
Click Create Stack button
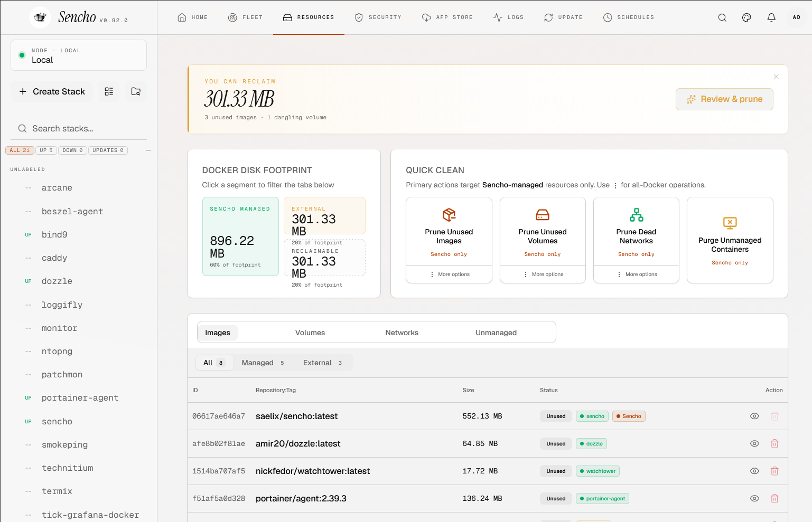point(52,91)
